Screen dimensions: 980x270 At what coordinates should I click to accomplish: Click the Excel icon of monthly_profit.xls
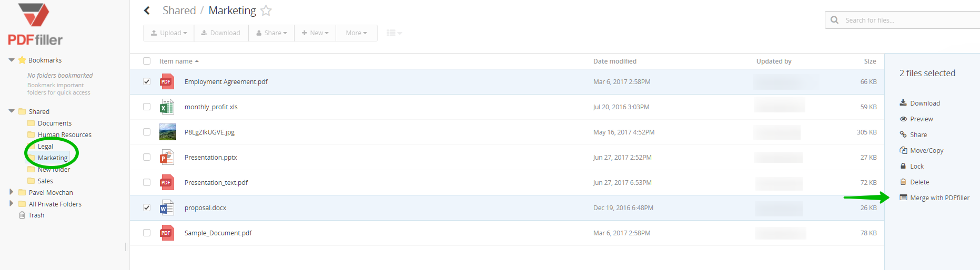(167, 107)
